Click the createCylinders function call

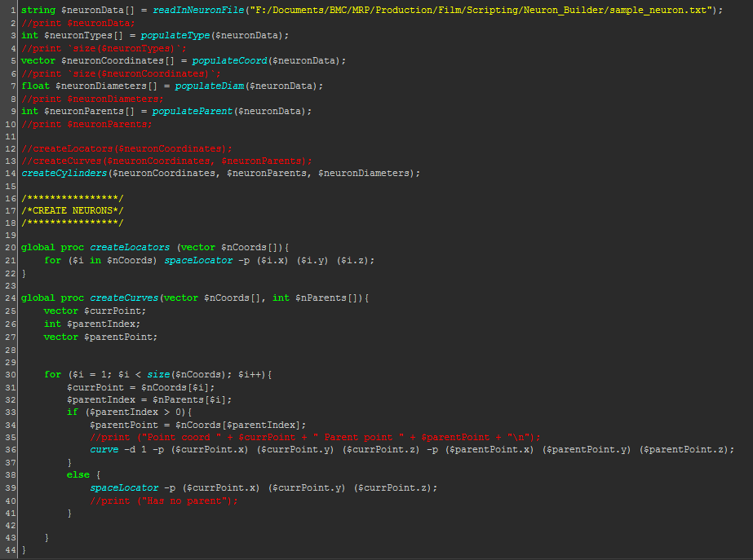tap(64, 174)
